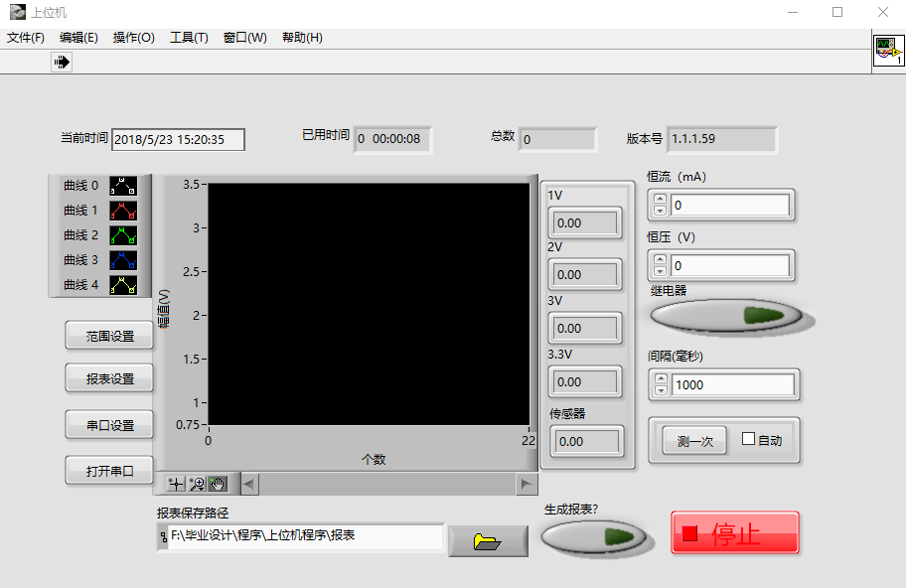
Task: Click 曲线 2 green plot legend icon
Action: pyautogui.click(x=123, y=235)
